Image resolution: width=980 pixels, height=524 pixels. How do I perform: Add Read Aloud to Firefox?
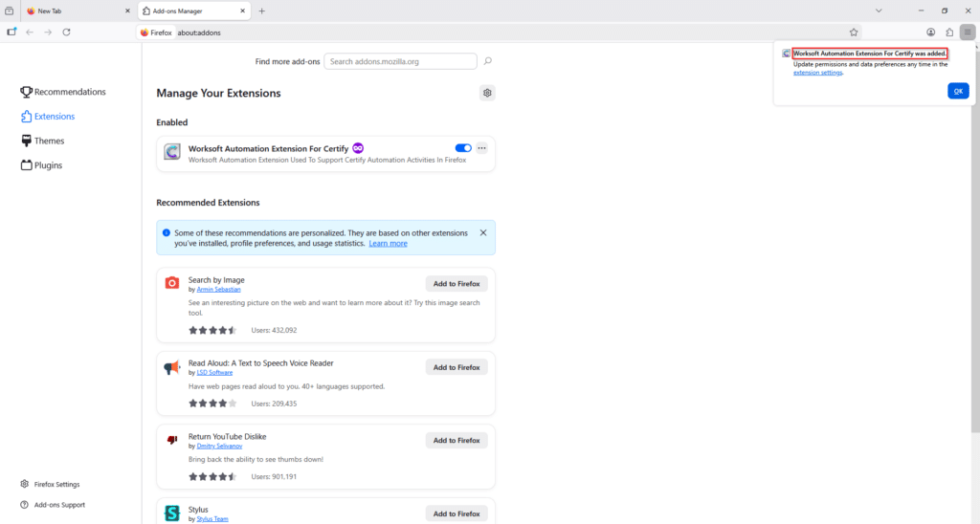pyautogui.click(x=457, y=367)
